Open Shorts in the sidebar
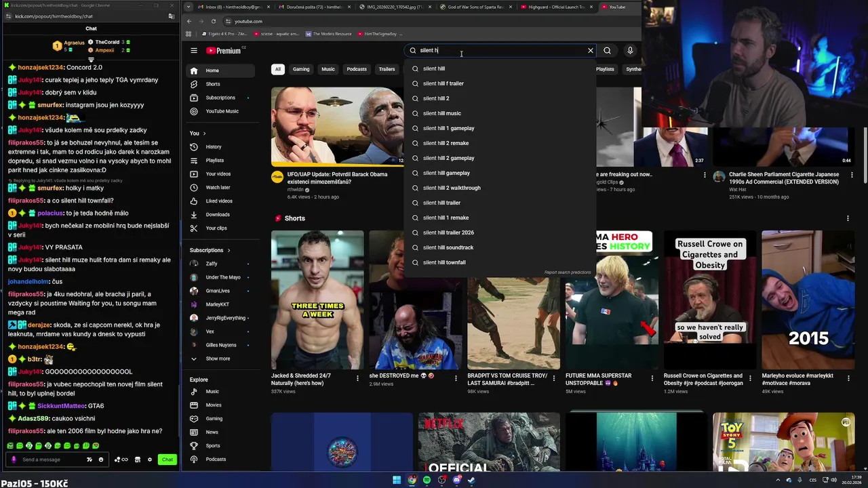Screen dimensions: 868x488 pyautogui.click(x=220, y=84)
